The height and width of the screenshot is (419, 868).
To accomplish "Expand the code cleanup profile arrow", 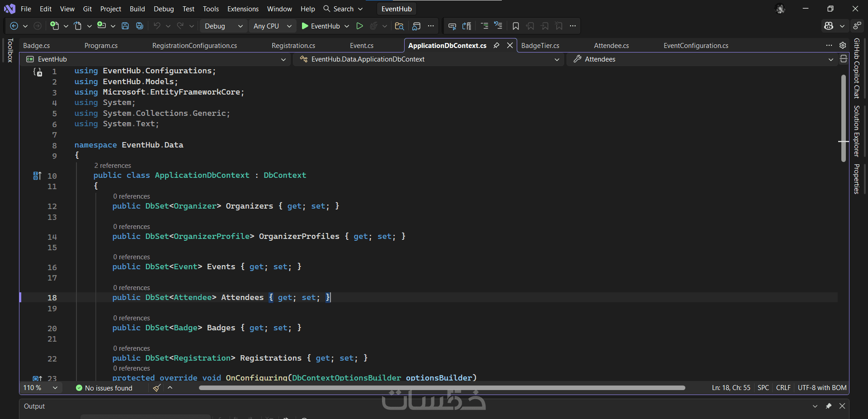I will (x=170, y=388).
